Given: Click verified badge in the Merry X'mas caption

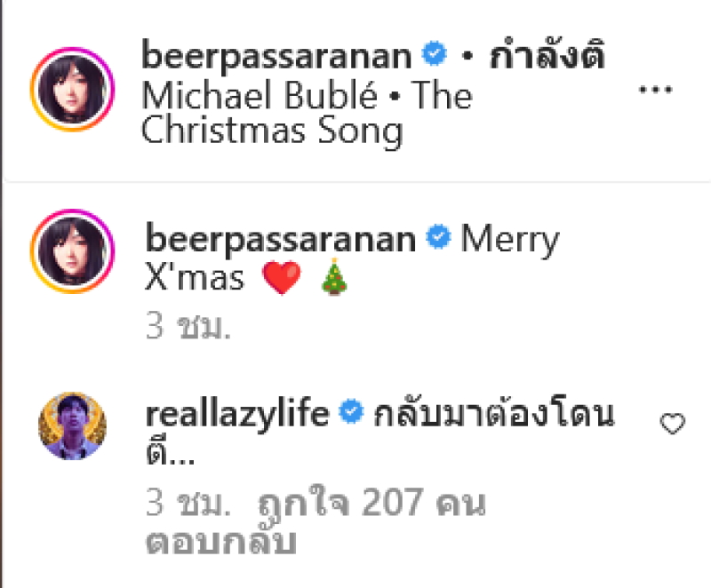Looking at the screenshot, I should point(438,236).
